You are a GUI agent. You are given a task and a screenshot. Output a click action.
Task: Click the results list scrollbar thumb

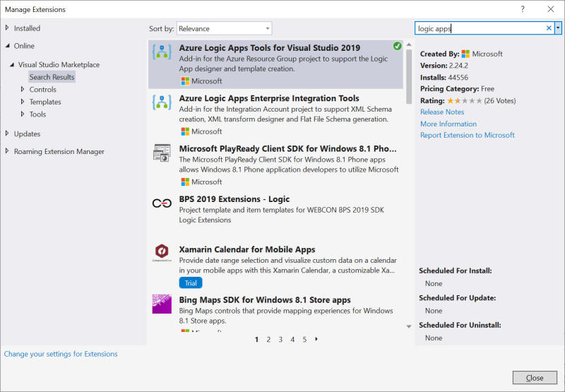[x=409, y=76]
